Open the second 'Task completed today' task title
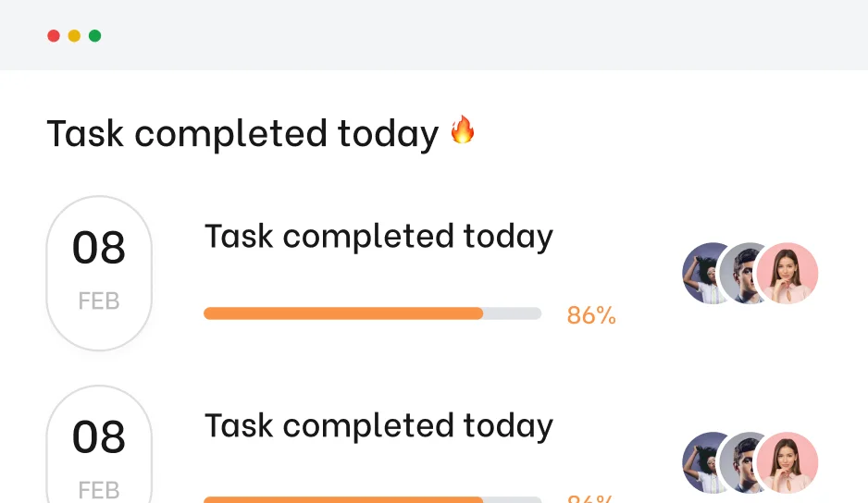The image size is (868, 503). pyautogui.click(x=378, y=426)
